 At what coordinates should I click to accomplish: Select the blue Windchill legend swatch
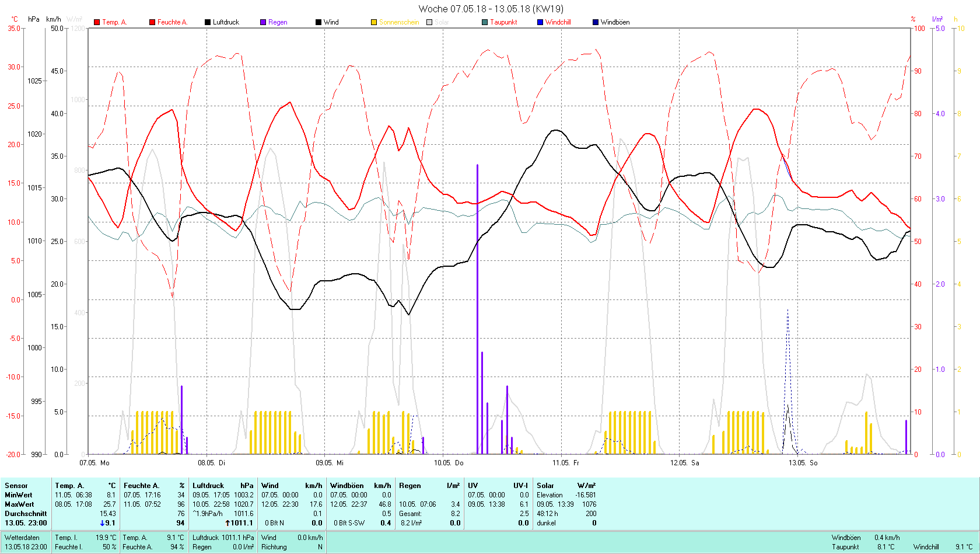[x=540, y=22]
